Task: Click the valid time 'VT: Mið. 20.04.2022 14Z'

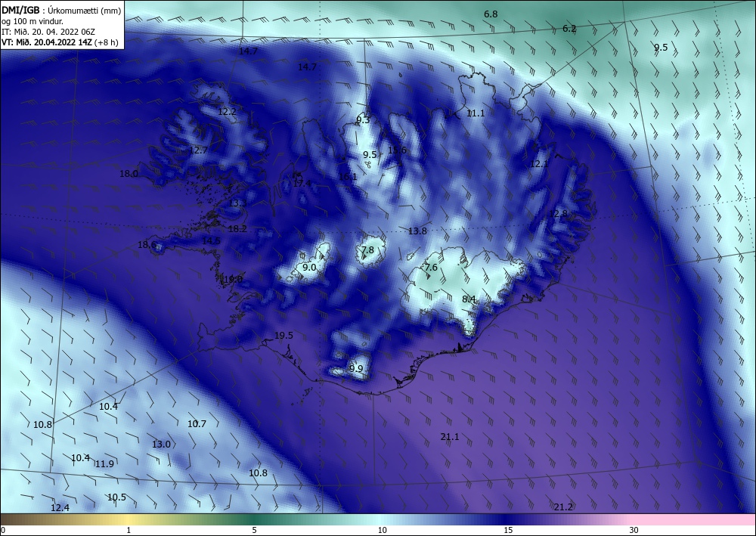Action: point(47,42)
